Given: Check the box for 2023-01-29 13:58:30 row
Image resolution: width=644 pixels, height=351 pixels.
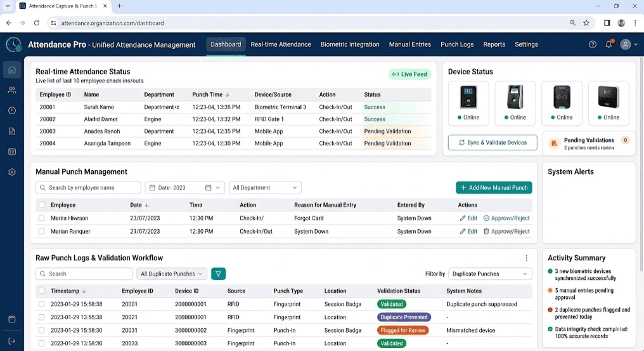Looking at the screenshot, I should pyautogui.click(x=41, y=343).
